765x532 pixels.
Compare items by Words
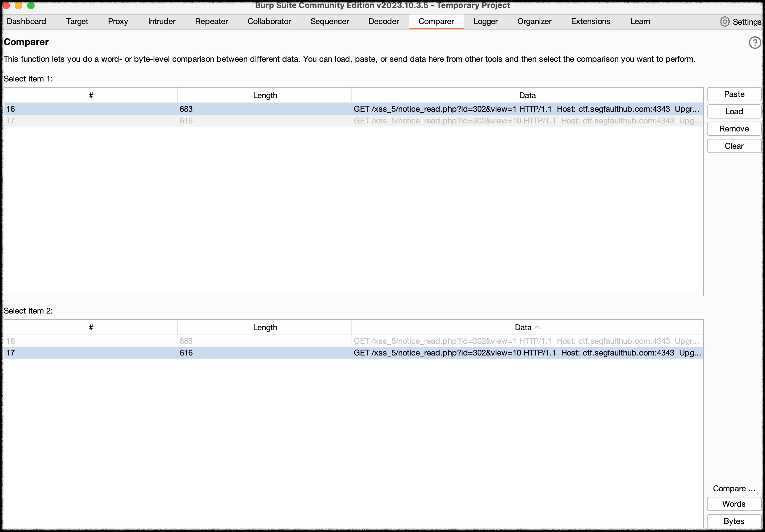[x=734, y=504]
